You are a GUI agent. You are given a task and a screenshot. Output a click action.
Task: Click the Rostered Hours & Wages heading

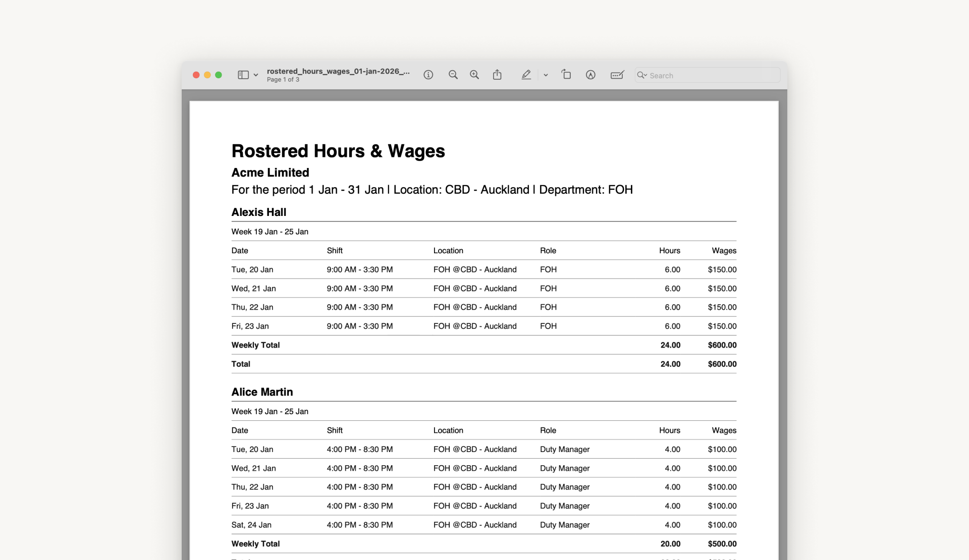click(338, 151)
